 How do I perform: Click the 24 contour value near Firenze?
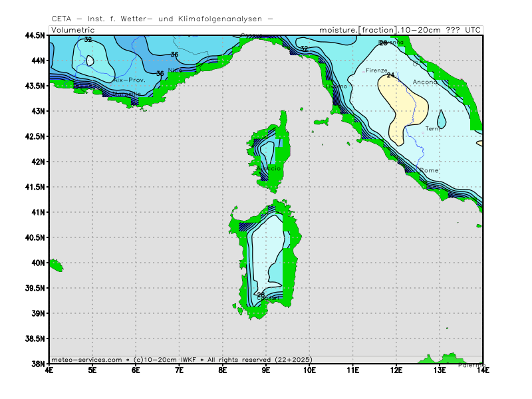[x=390, y=75]
